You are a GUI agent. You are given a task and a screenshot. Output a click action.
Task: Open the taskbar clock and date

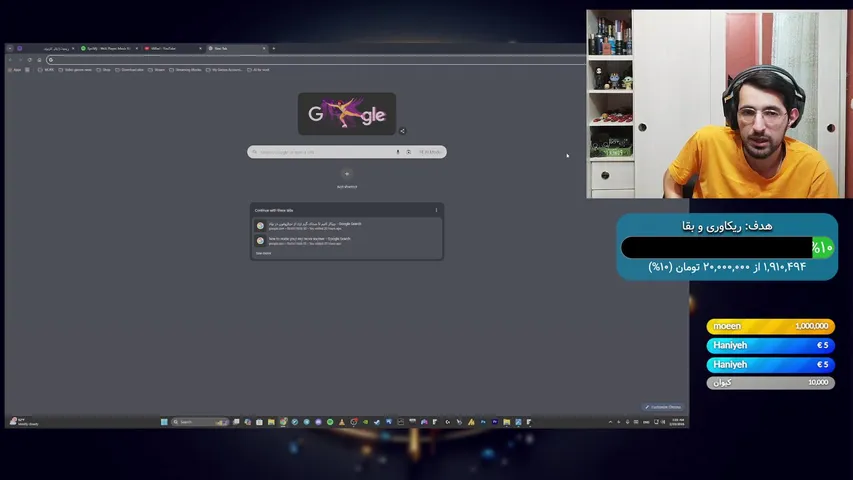pos(678,422)
